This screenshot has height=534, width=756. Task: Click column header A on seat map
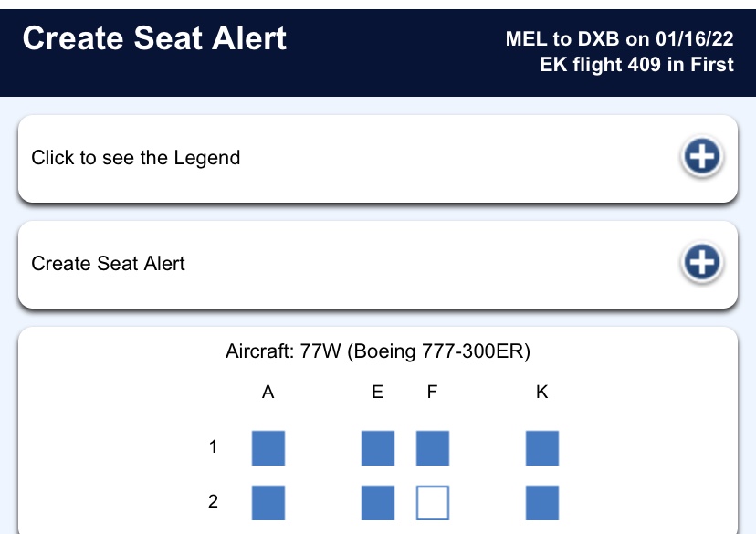[268, 392]
